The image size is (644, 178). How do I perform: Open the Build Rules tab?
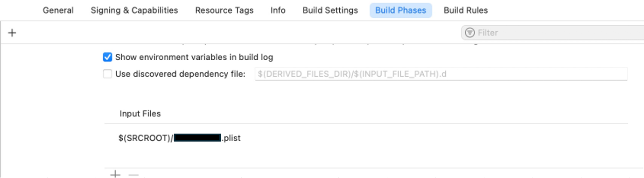[466, 10]
